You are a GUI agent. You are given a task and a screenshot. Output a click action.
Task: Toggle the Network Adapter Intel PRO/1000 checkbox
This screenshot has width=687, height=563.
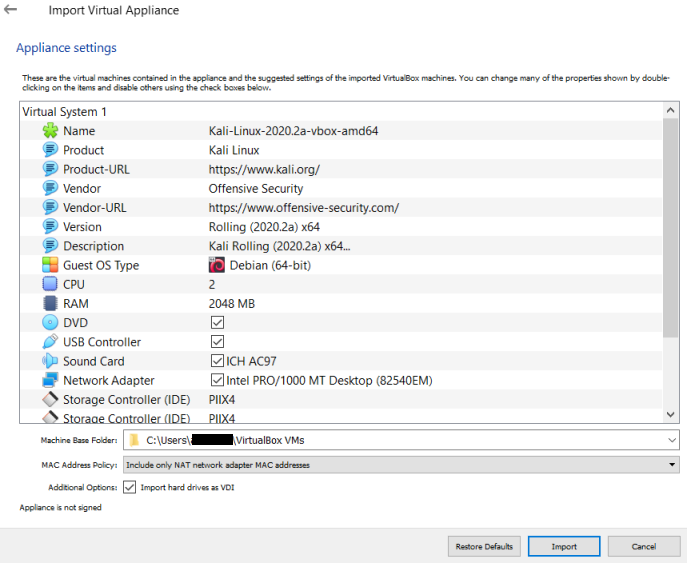coord(217,380)
